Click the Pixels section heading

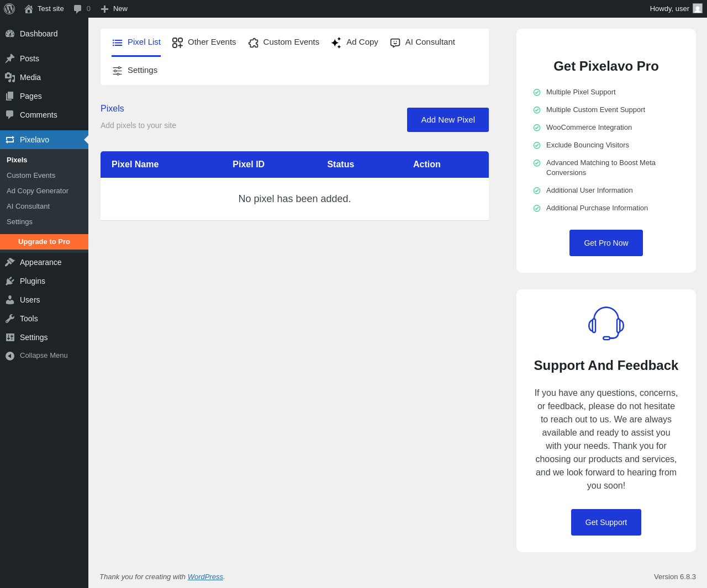112,109
